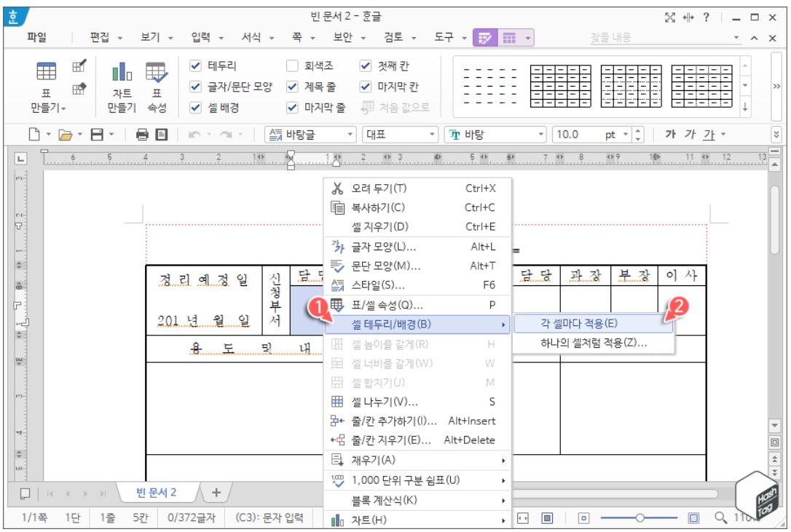Click the 10.0 font size field
The width and height of the screenshot is (791, 532).
click(578, 135)
